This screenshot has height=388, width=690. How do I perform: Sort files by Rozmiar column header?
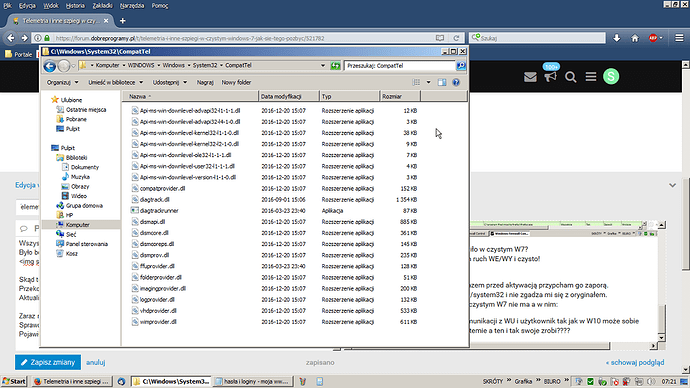pyautogui.click(x=400, y=96)
